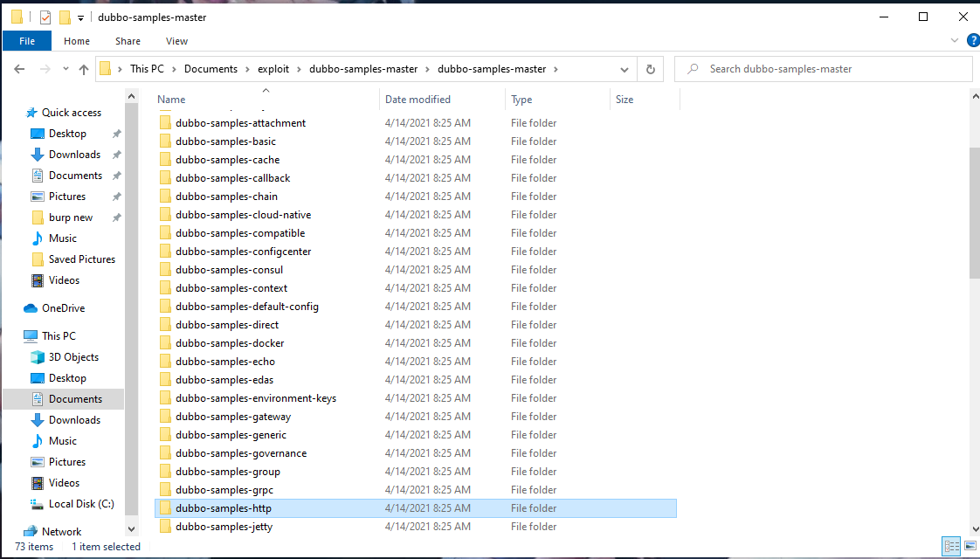The image size is (980, 559).
Task: Click the New folder quick access icon
Action: point(65,17)
